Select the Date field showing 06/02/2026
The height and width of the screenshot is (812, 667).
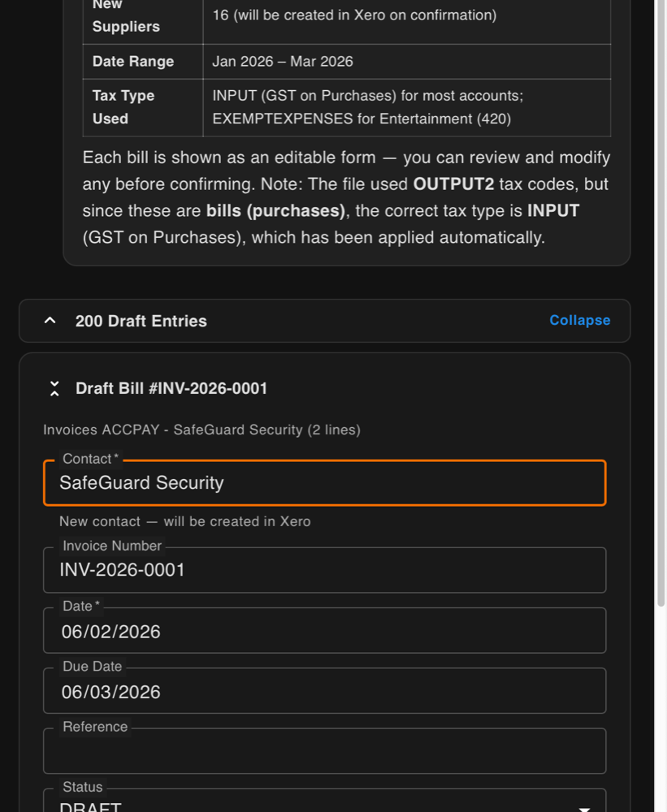[324, 630]
